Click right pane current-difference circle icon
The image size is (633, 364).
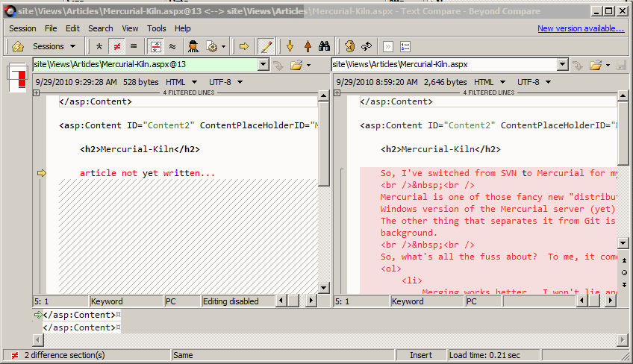click(624, 273)
